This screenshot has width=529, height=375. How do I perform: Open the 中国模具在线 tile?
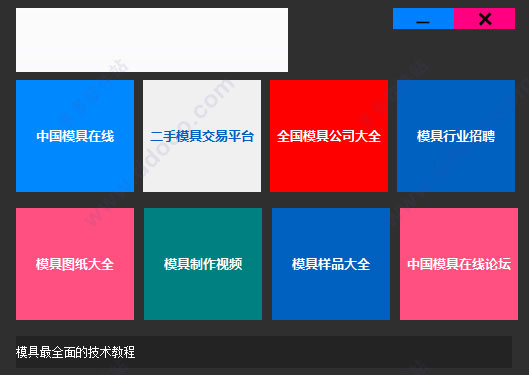(75, 136)
